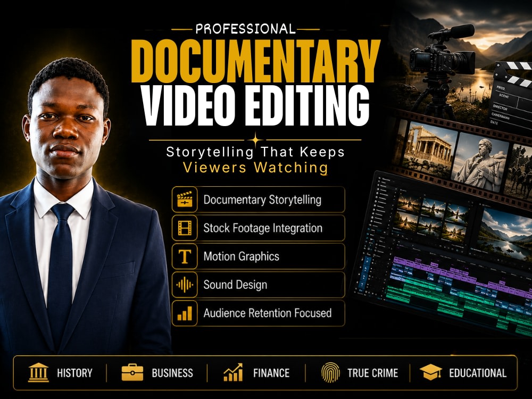Select the Documentary Storytelling feature row
The image size is (532, 399).
[x=259, y=199]
